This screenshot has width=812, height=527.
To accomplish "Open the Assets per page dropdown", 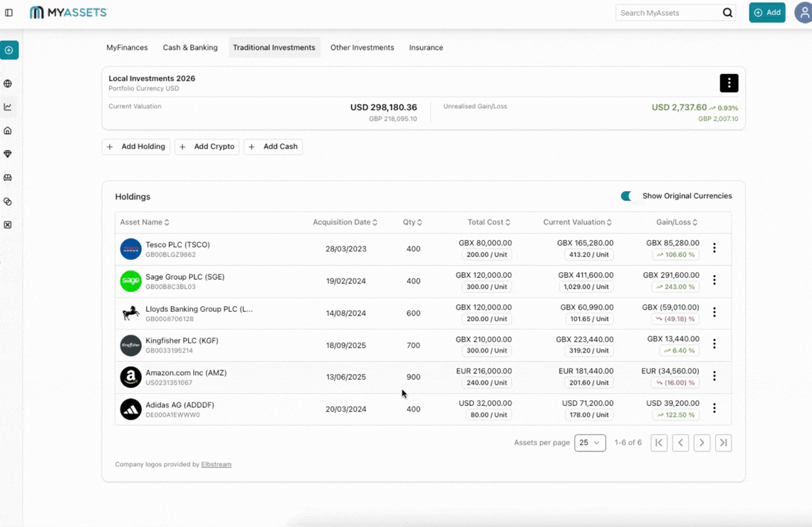I will point(590,442).
